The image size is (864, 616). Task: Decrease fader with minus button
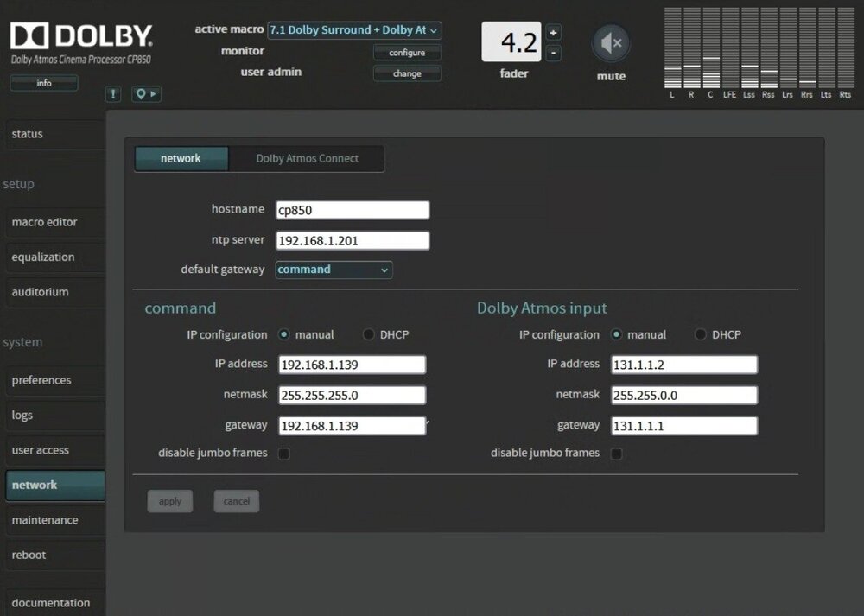click(x=554, y=53)
